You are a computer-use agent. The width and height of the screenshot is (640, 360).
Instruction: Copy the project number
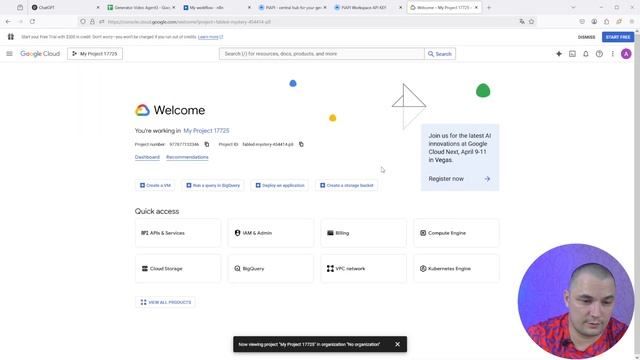[x=207, y=144]
